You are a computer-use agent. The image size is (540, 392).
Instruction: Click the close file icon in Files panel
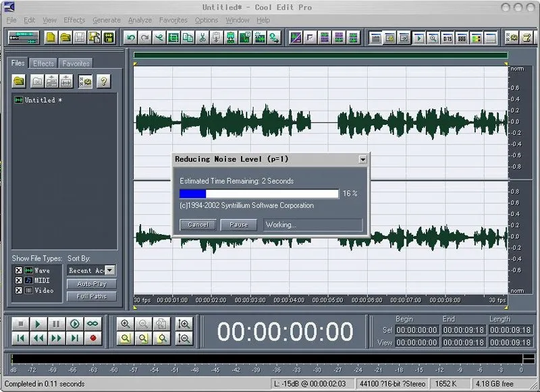(x=37, y=82)
